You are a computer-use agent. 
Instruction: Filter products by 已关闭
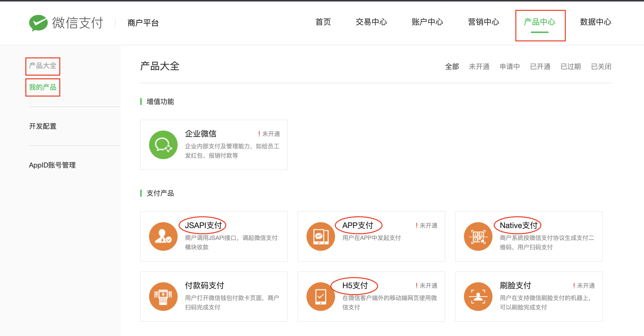(601, 67)
